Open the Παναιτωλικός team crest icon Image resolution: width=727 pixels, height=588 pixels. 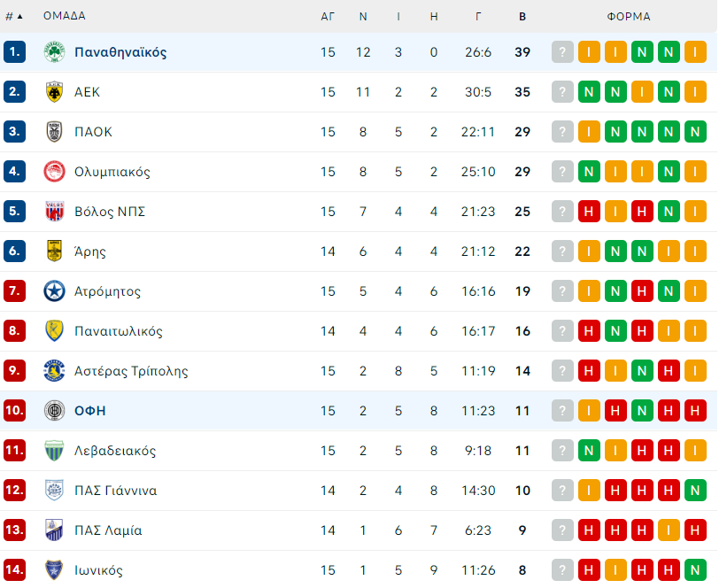[54, 331]
